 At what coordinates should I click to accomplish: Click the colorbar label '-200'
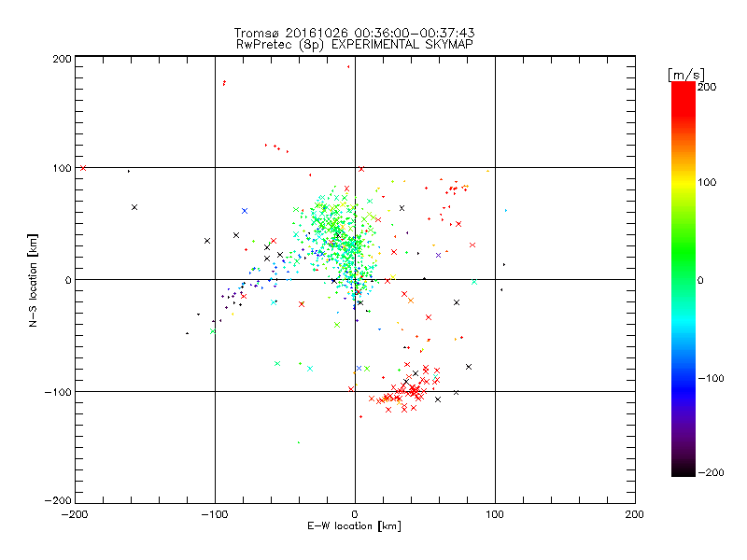pyautogui.click(x=711, y=472)
